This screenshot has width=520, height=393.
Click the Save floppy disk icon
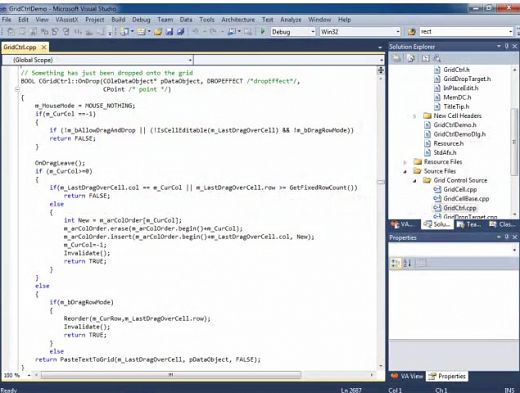pyautogui.click(x=169, y=32)
